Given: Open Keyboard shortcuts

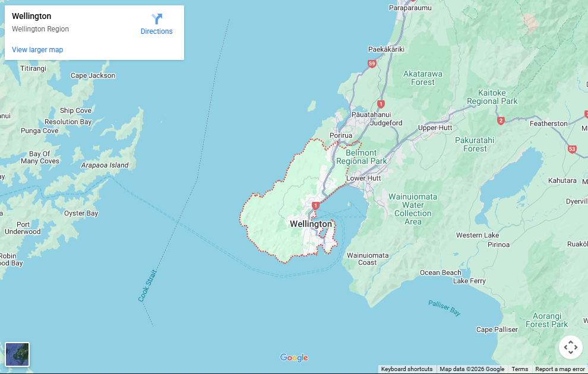Looking at the screenshot, I should pyautogui.click(x=407, y=369).
